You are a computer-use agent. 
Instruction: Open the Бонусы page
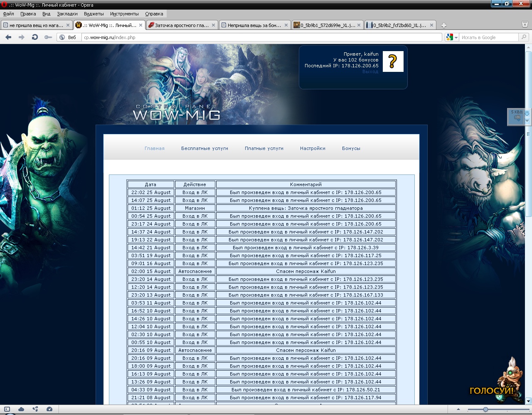pos(351,148)
